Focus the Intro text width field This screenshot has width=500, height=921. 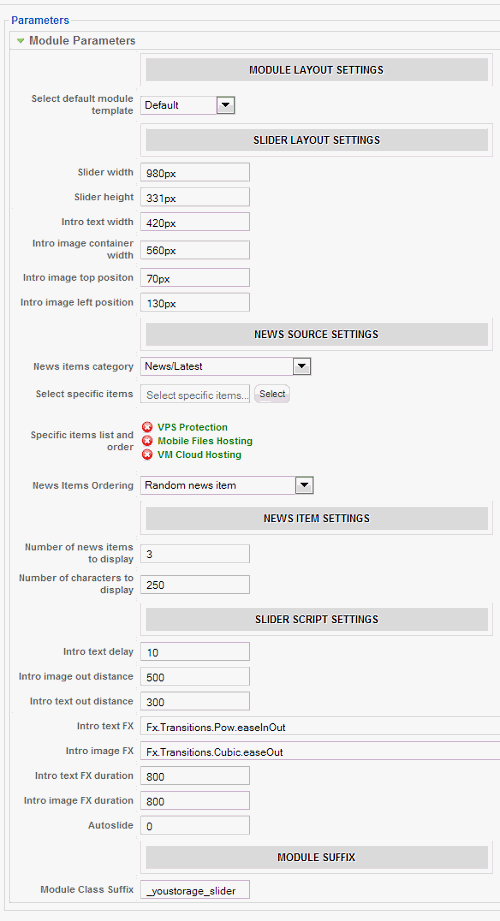(x=195, y=222)
